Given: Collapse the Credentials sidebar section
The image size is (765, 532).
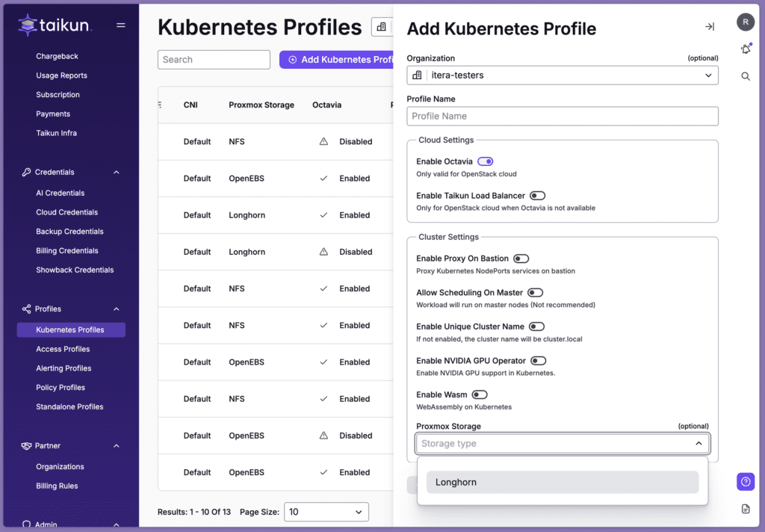Looking at the screenshot, I should pyautogui.click(x=116, y=173).
